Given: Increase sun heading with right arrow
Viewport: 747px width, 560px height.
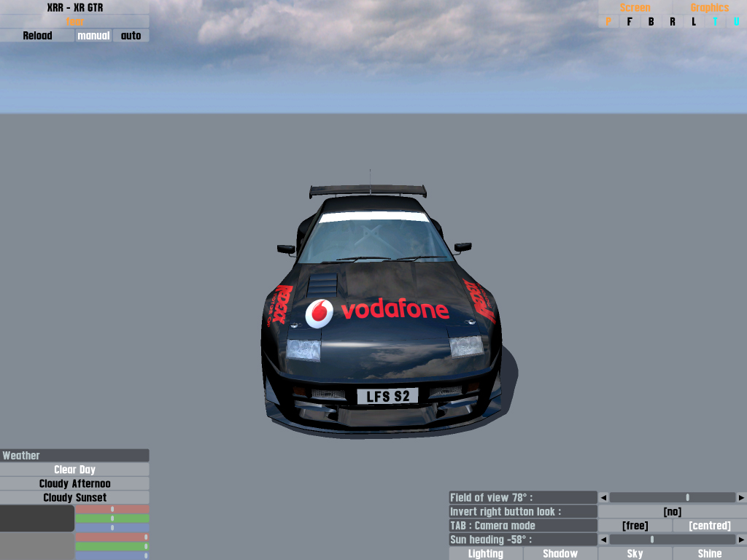Looking at the screenshot, I should [741, 540].
